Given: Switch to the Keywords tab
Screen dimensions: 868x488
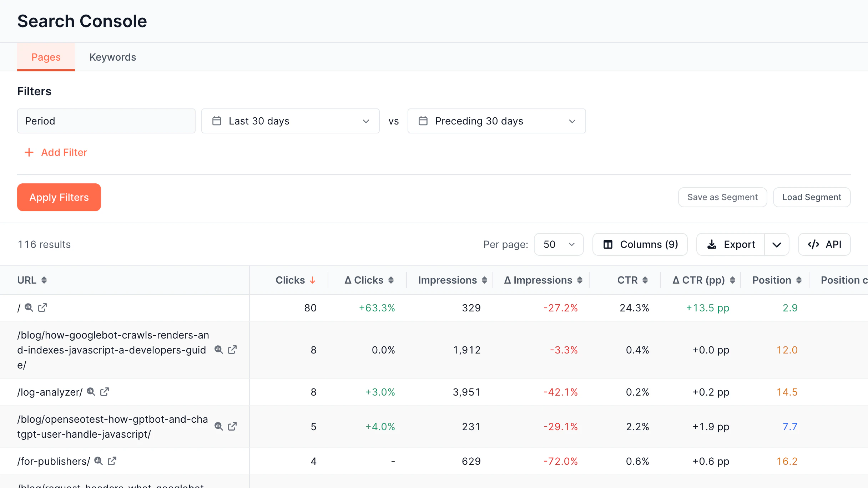Looking at the screenshot, I should tap(113, 57).
